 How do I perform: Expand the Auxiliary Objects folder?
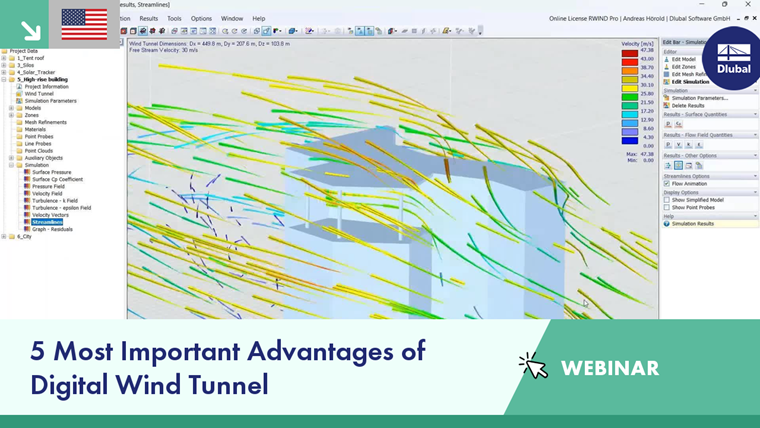point(11,158)
